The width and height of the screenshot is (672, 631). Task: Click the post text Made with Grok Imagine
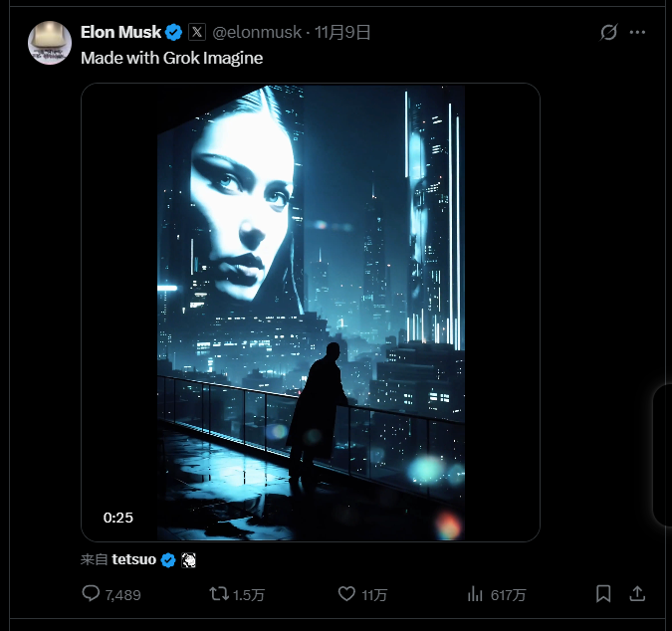tap(171, 58)
